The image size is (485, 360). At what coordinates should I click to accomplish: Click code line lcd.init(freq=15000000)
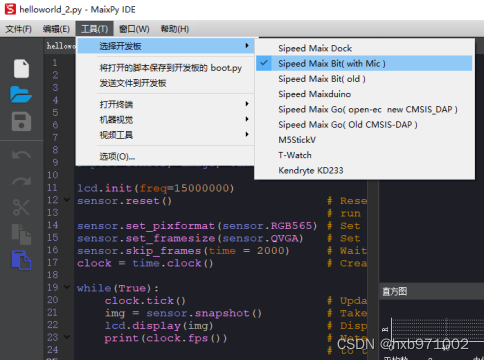[156, 188]
